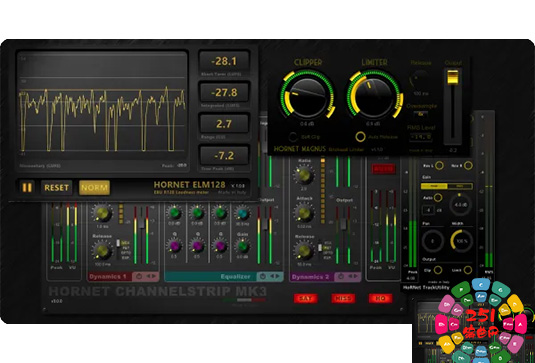This screenshot has height=363, width=535.
Task: Toggle Clip output in TrackUtility
Action: pyautogui.click(x=437, y=270)
